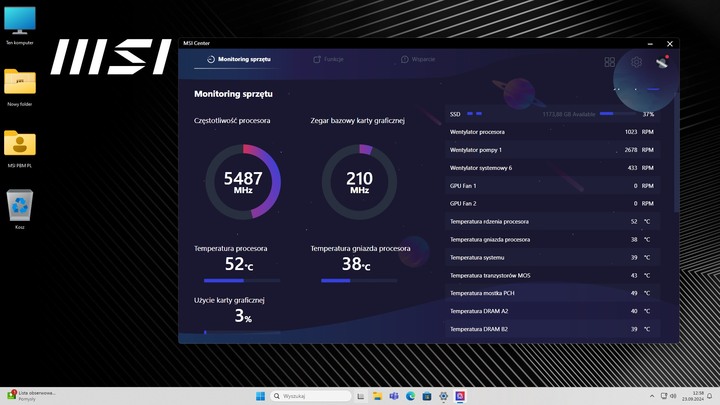Open MSI Center settings gear
Image resolution: width=720 pixels, height=405 pixels.
[636, 62]
